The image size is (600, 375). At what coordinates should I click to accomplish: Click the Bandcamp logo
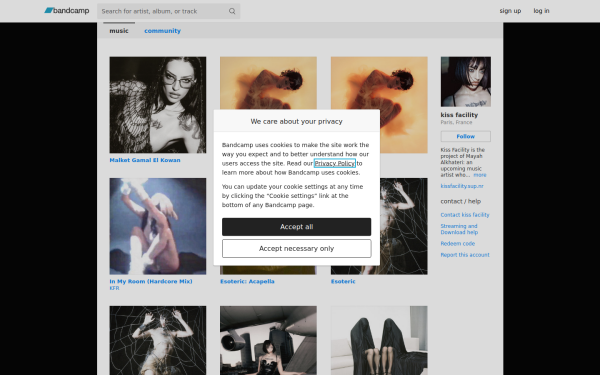(67, 11)
